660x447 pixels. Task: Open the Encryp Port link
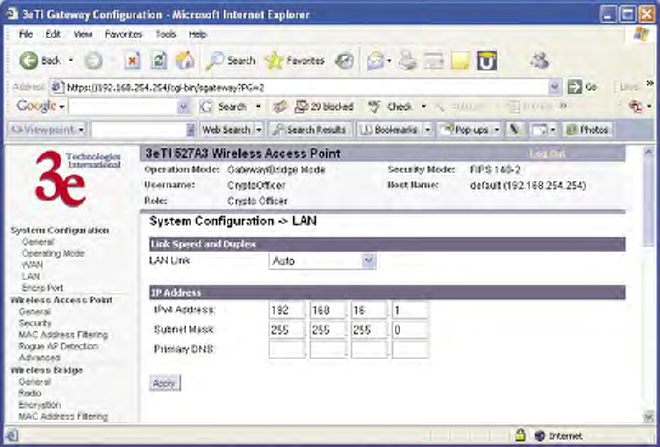(x=43, y=288)
